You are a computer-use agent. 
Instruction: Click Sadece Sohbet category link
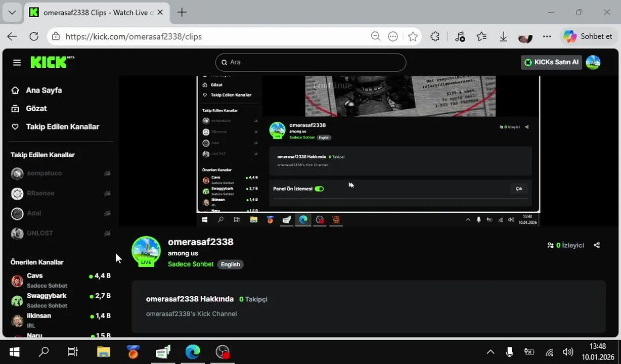(191, 264)
